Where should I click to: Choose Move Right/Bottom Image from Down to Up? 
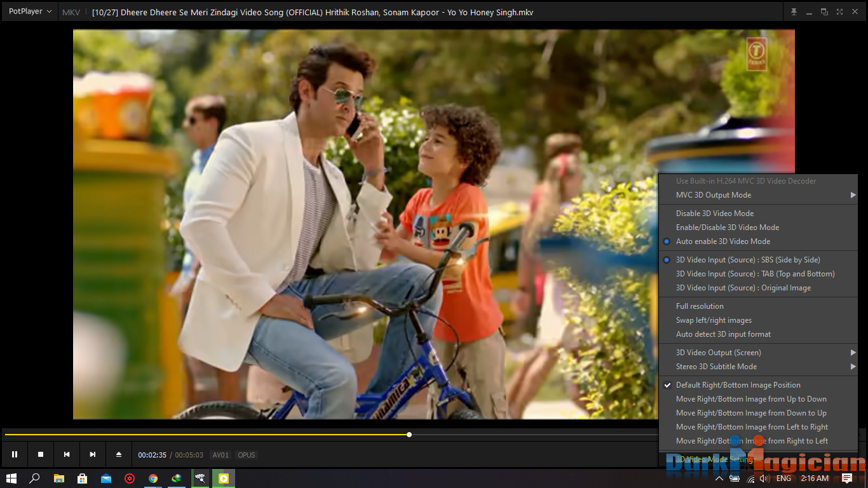[758, 413]
